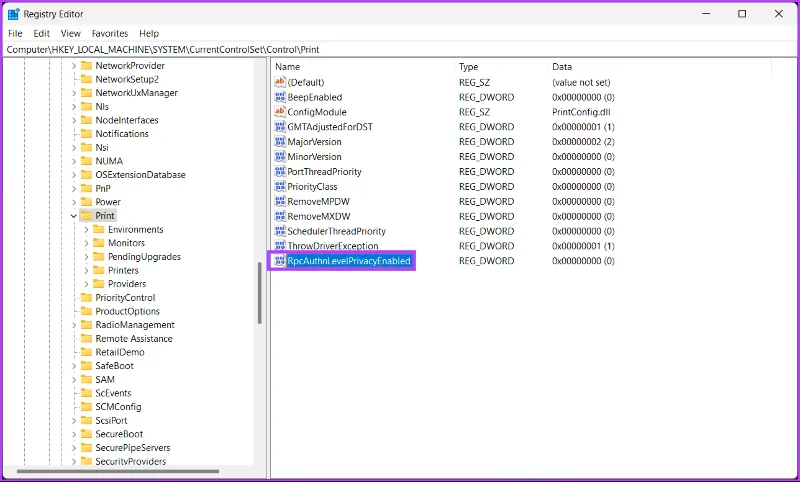Select the RetailDemo key
The width and height of the screenshot is (800, 482).
coord(120,352)
